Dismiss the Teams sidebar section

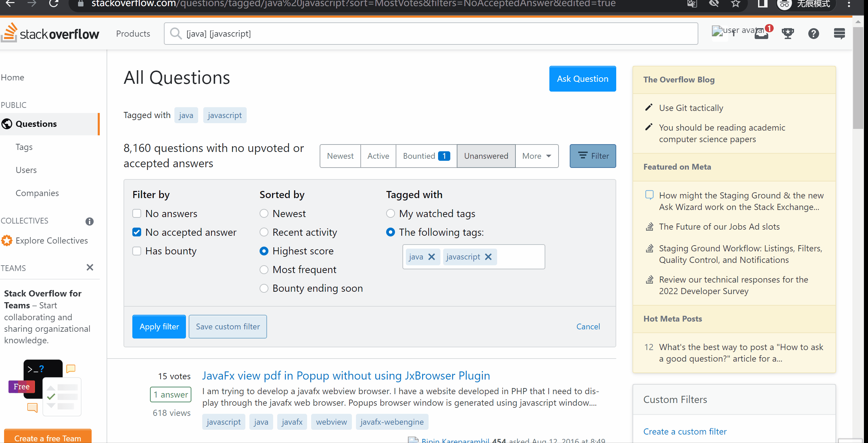[90, 268]
